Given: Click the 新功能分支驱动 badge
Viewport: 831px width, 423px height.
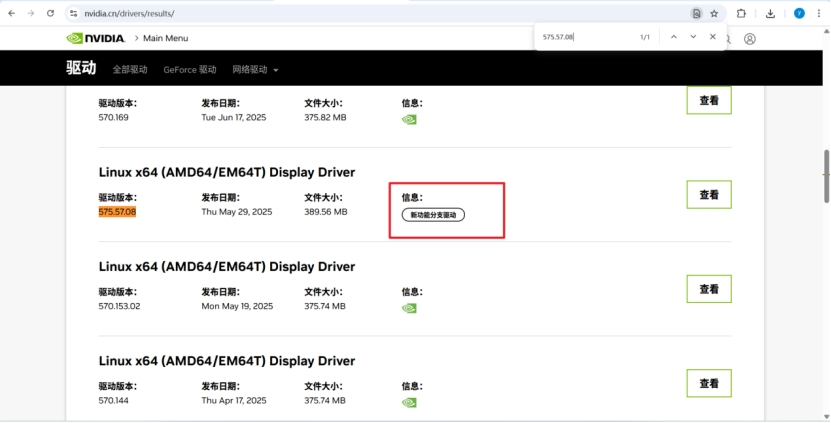Looking at the screenshot, I should tap(433, 215).
